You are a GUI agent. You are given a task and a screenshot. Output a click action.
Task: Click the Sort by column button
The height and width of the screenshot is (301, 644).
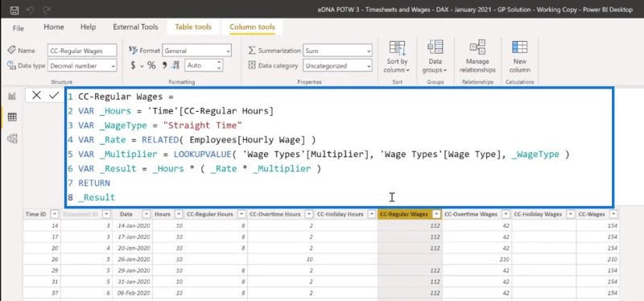coord(397,56)
